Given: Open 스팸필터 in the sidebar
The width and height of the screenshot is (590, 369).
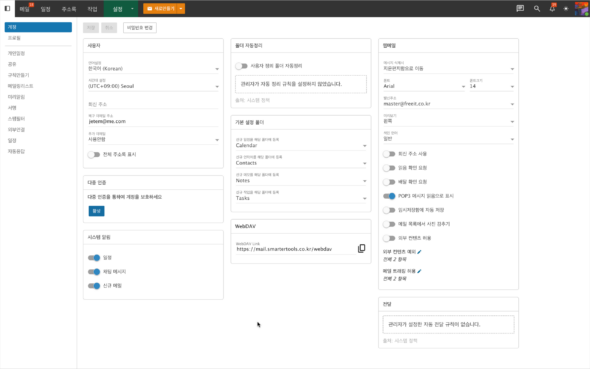Looking at the screenshot, I should pyautogui.click(x=17, y=119).
